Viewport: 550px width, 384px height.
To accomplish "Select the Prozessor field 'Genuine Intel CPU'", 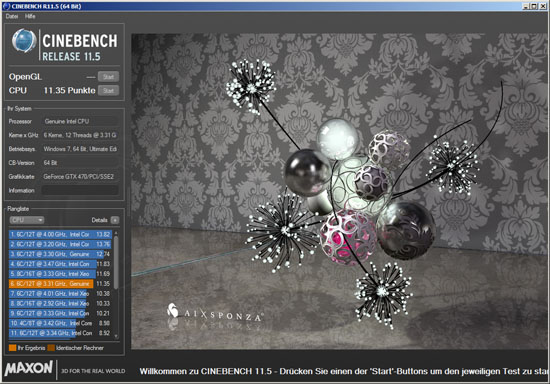I will [x=80, y=121].
